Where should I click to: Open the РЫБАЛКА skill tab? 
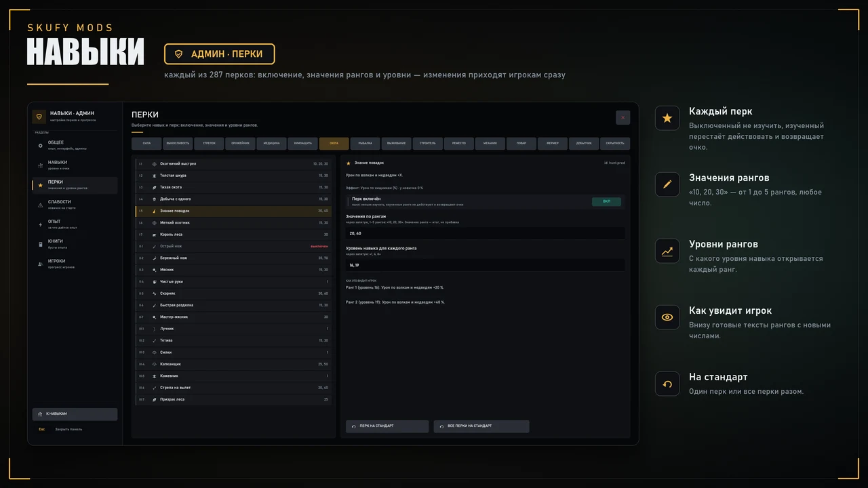pos(366,144)
